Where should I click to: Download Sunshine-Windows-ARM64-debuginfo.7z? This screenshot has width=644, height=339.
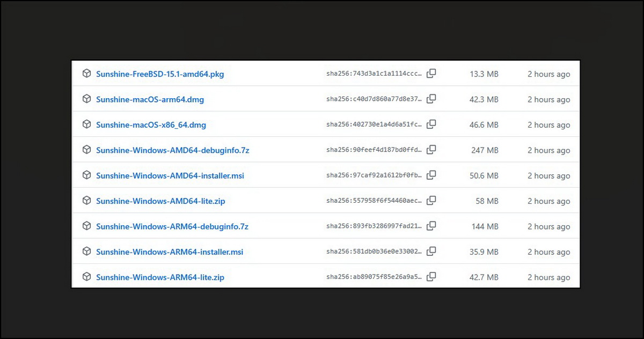pyautogui.click(x=172, y=226)
